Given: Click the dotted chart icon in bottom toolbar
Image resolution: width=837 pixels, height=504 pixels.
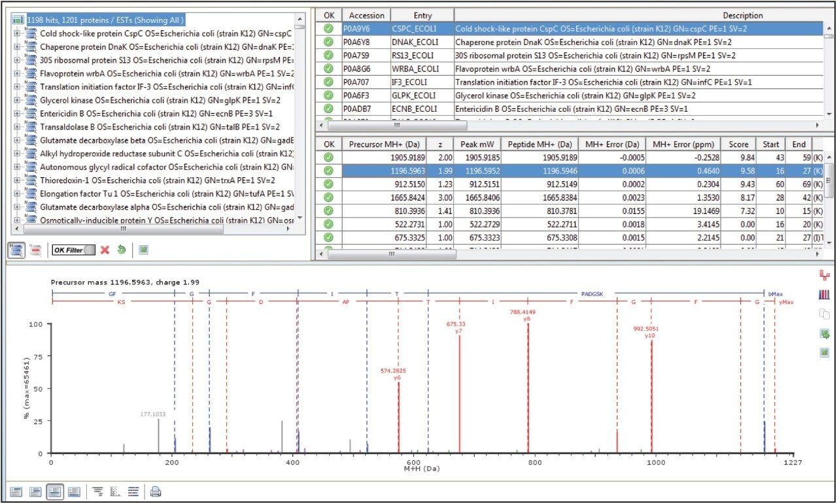Looking at the screenshot, I should [x=116, y=492].
